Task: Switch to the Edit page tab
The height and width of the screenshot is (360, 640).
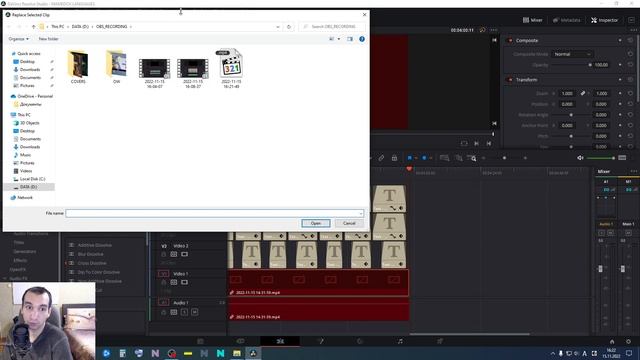Action: 280,341
